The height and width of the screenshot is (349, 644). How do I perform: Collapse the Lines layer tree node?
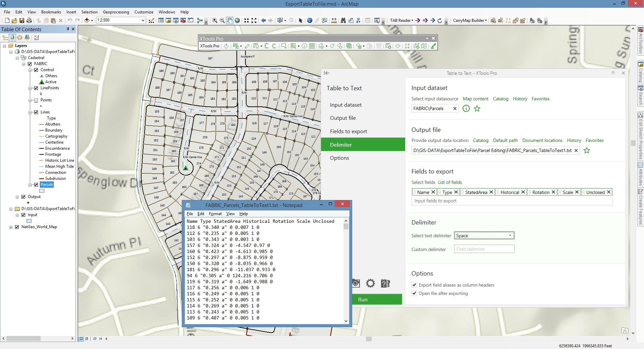click(x=30, y=112)
